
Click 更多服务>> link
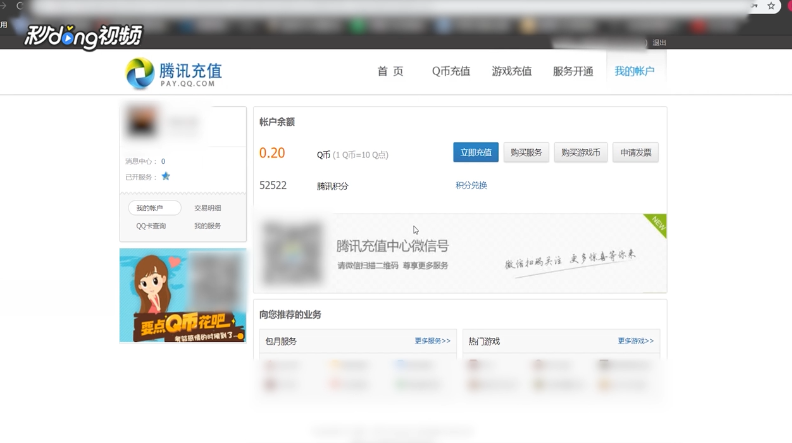432,341
